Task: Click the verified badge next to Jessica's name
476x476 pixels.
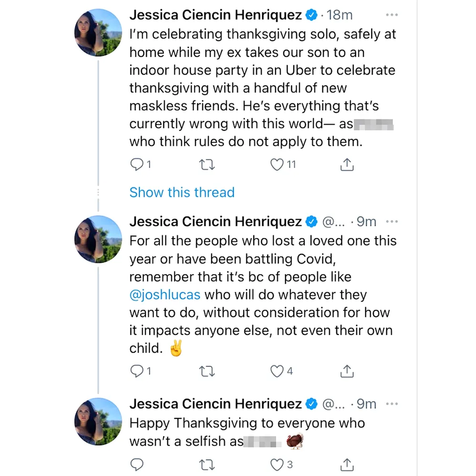Action: tap(311, 15)
